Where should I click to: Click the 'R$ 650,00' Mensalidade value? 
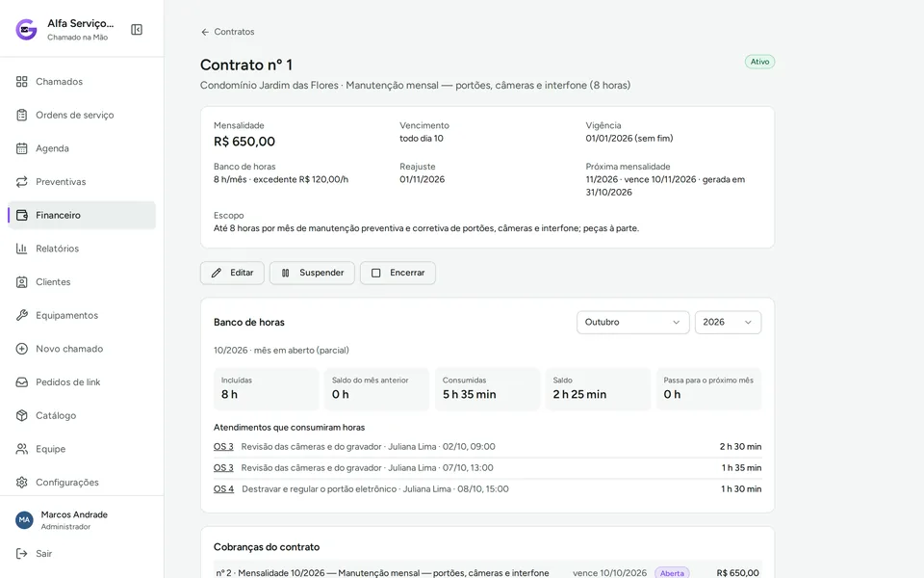pos(244,142)
